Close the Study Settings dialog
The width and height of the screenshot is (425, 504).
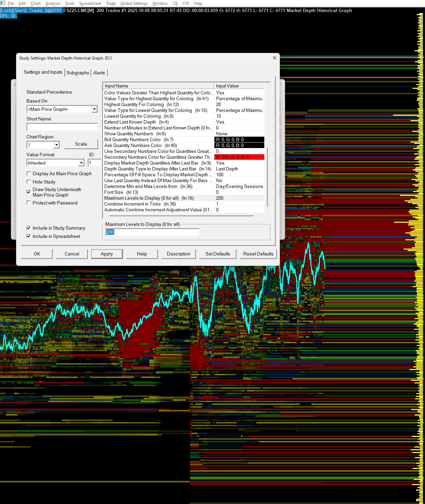coord(274,58)
